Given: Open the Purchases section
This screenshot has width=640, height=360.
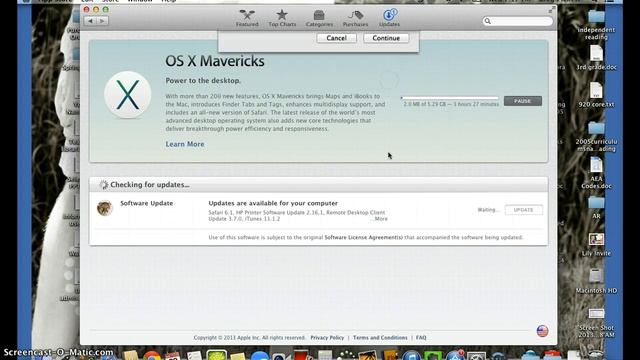Looking at the screenshot, I should tap(355, 18).
